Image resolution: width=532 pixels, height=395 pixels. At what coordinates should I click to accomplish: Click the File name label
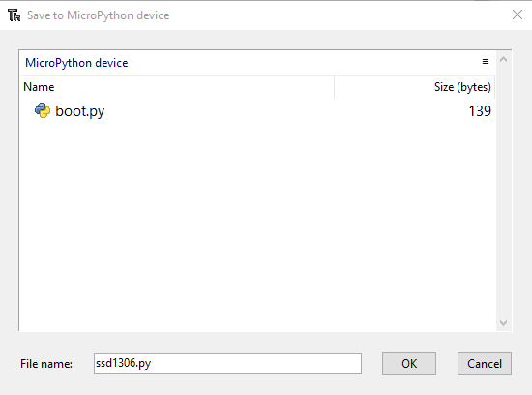pyautogui.click(x=46, y=364)
